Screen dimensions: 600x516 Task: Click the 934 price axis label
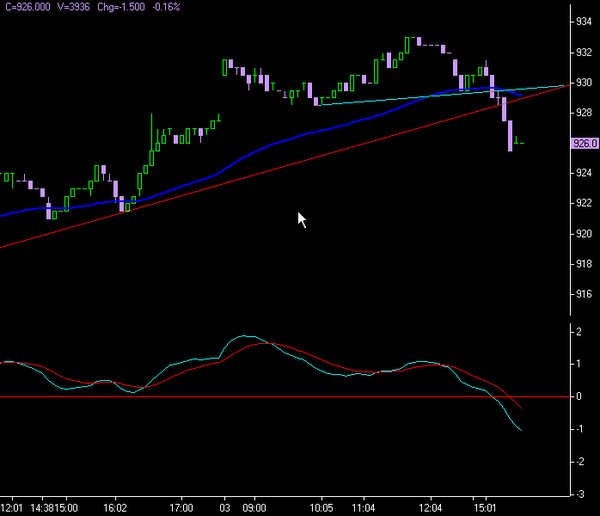click(x=584, y=21)
